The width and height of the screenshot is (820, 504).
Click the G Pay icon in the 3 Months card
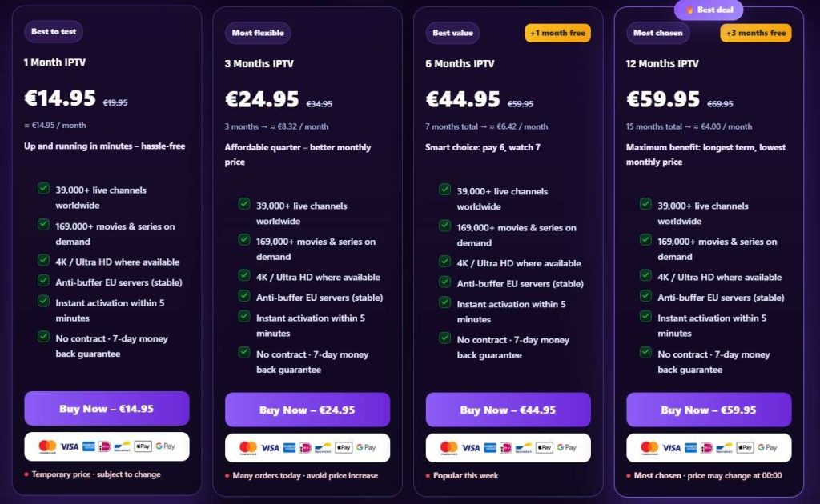[368, 447]
